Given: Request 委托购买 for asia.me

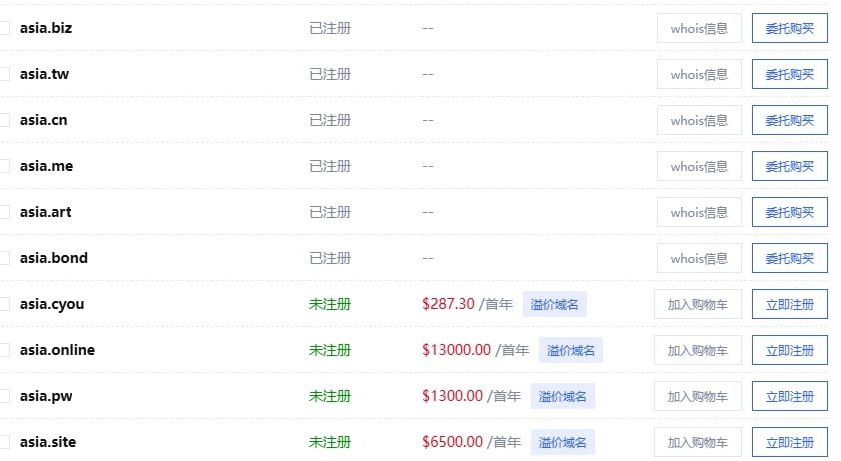Looking at the screenshot, I should click(789, 166).
